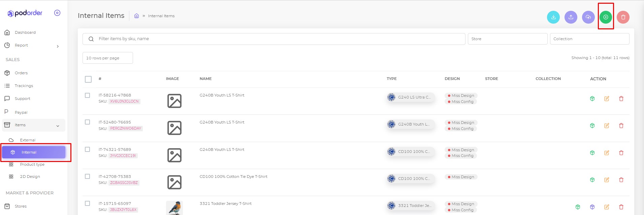Open the Store filter dropdown
The width and height of the screenshot is (644, 215).
coord(508,39)
